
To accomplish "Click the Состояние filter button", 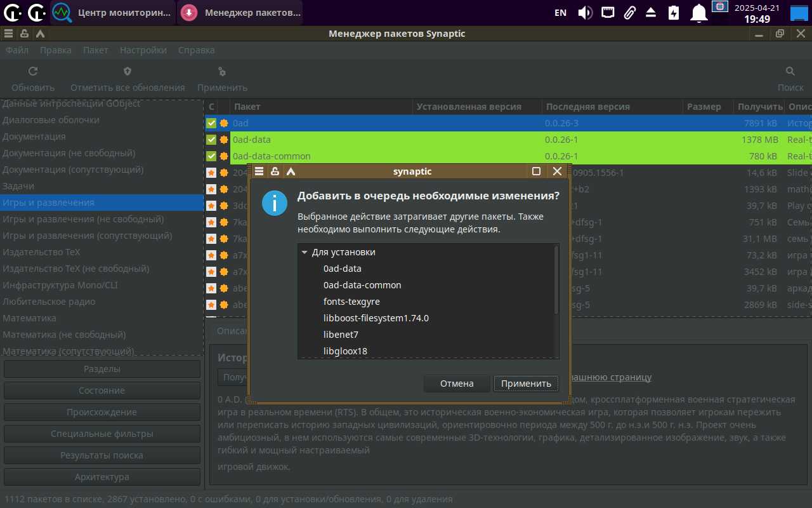I will pyautogui.click(x=102, y=391).
